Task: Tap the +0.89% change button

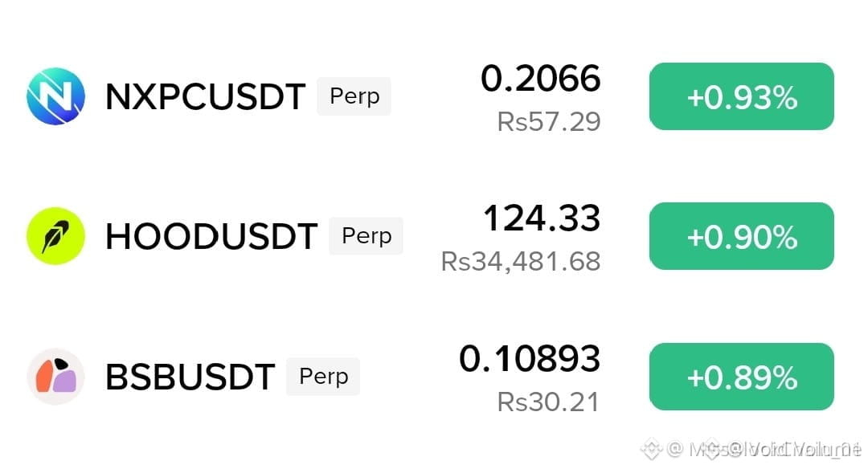Action: (x=742, y=377)
